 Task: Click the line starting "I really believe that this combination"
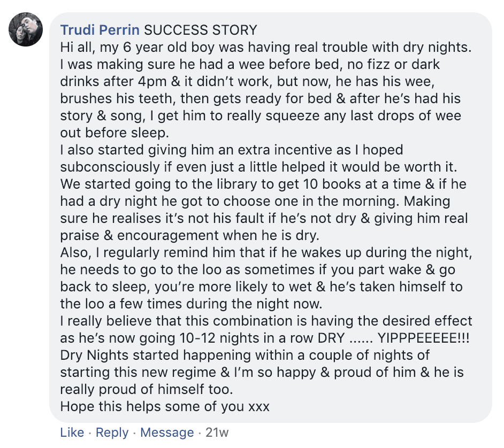coord(266,321)
